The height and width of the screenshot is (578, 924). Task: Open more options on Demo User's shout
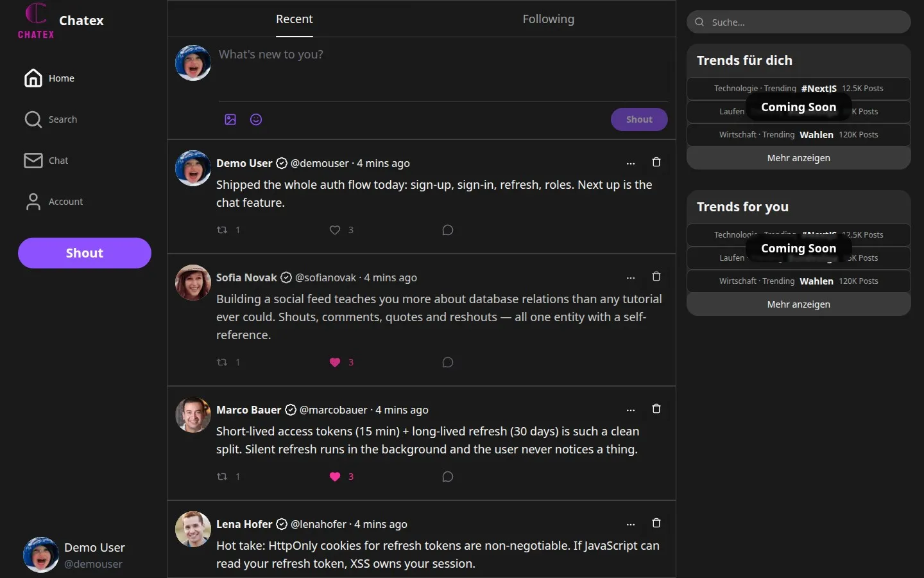631,163
